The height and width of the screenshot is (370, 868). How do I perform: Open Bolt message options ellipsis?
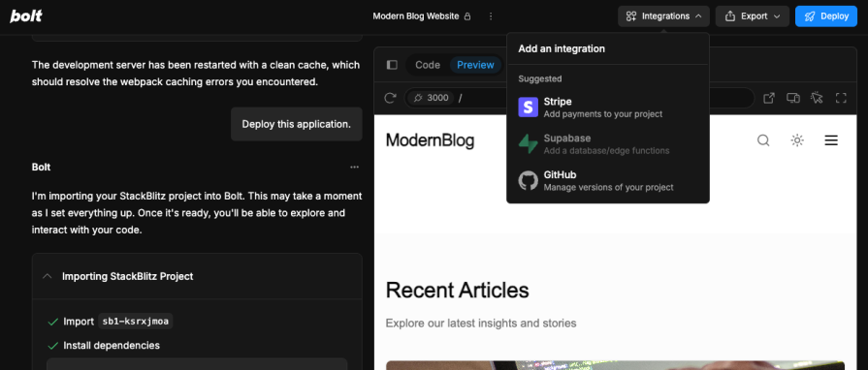(354, 167)
